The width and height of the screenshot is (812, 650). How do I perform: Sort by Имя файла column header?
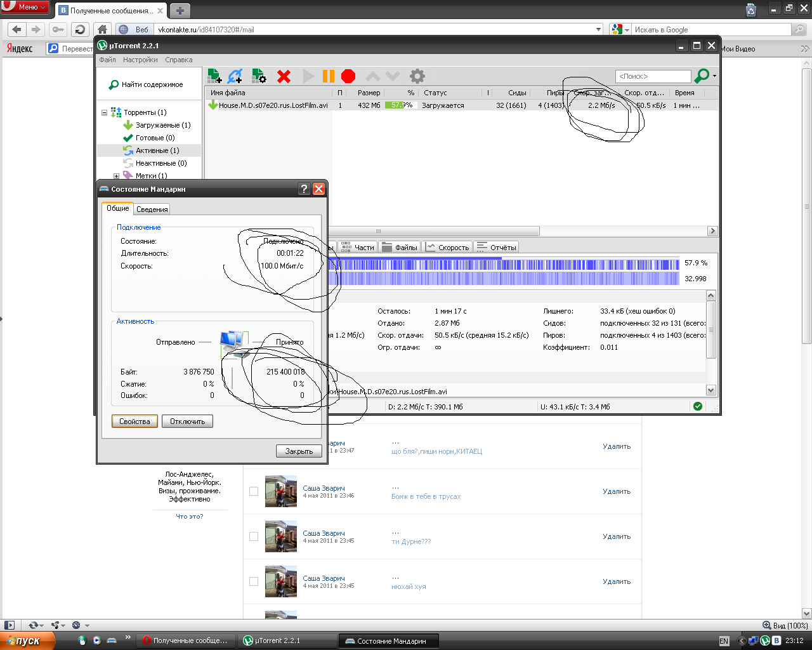point(270,93)
